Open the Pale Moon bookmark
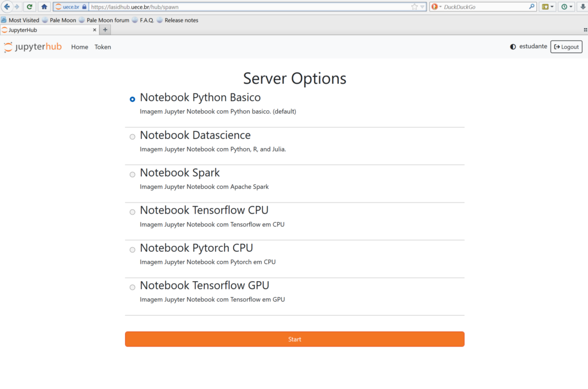The width and height of the screenshot is (588, 389). click(x=59, y=20)
